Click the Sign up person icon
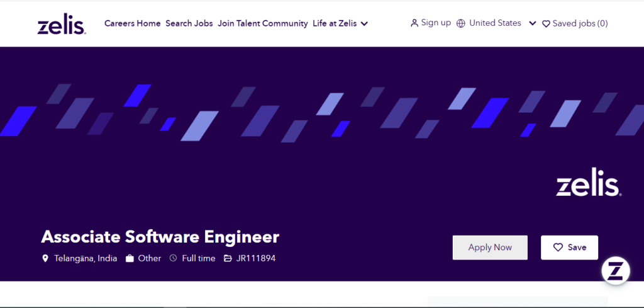Image resolution: width=644 pixels, height=308 pixels. tap(414, 23)
